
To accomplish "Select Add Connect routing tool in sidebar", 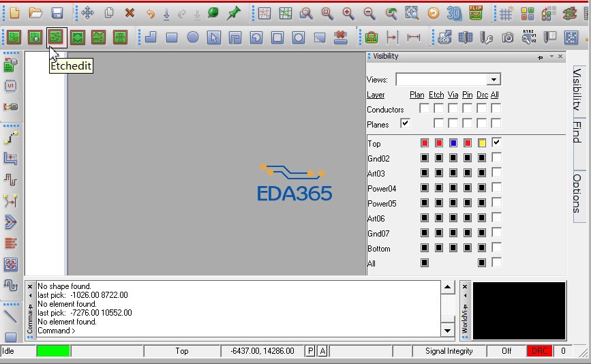I will coord(11,138).
